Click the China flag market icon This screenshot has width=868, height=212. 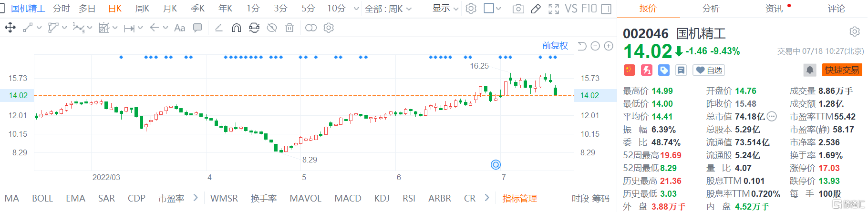pos(629,70)
